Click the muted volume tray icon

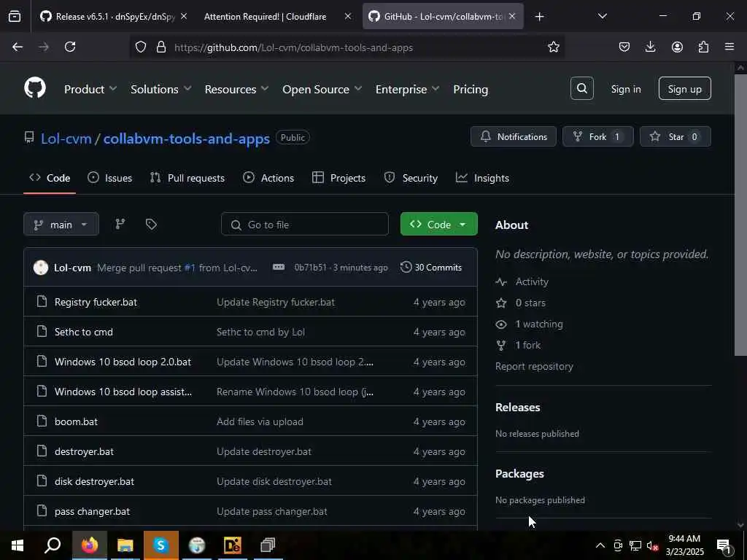pyautogui.click(x=652, y=545)
